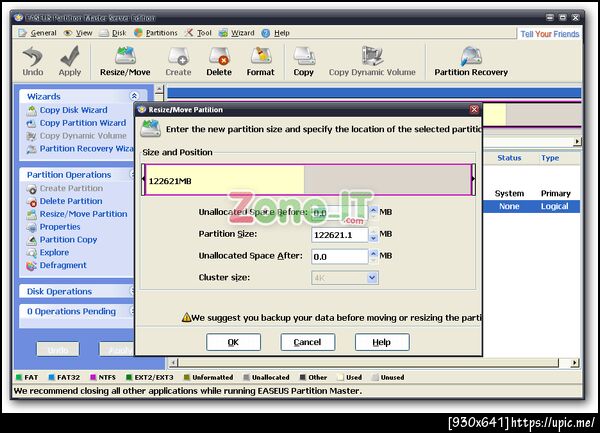Click the Tell Your Friends link
The width and height of the screenshot is (600, 433).
(550, 34)
